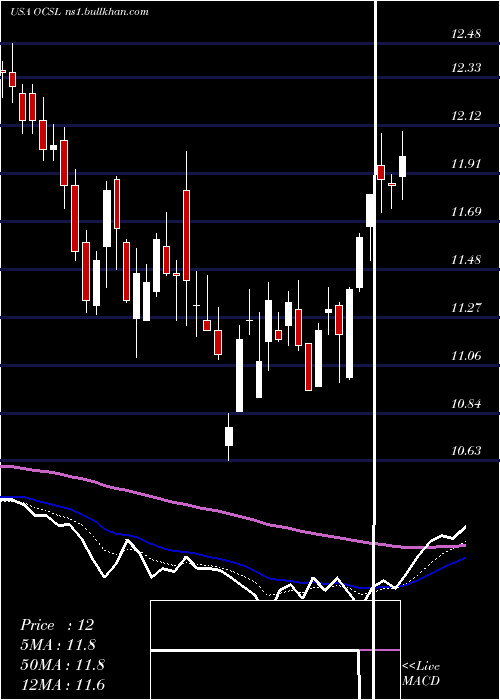Click the Price : 12 readout
Screen dimensions: 500x700
click(x=57, y=625)
